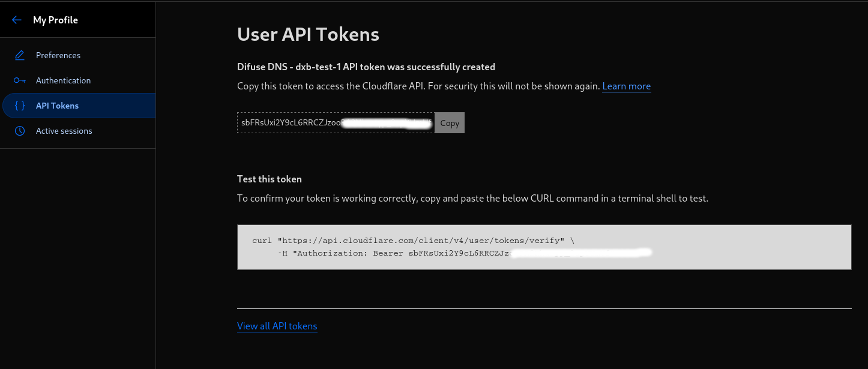Image resolution: width=868 pixels, height=369 pixels.
Task: Click the Test this token heading
Action: click(270, 179)
